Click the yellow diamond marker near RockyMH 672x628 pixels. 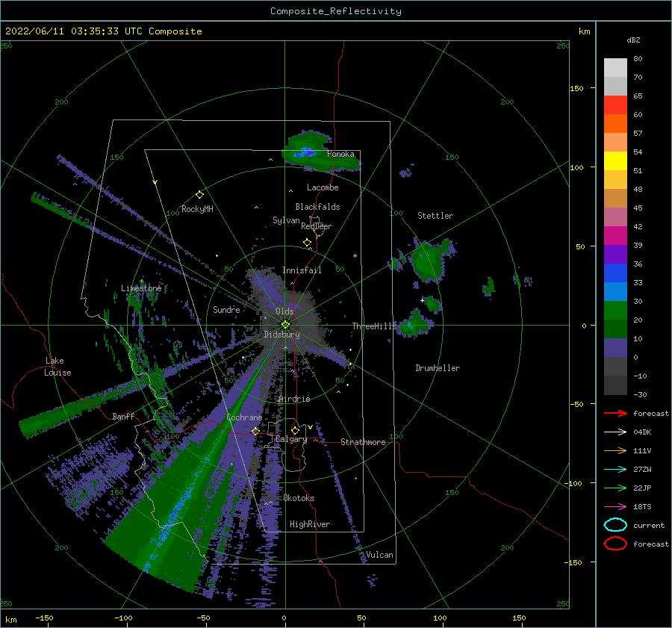click(x=199, y=195)
